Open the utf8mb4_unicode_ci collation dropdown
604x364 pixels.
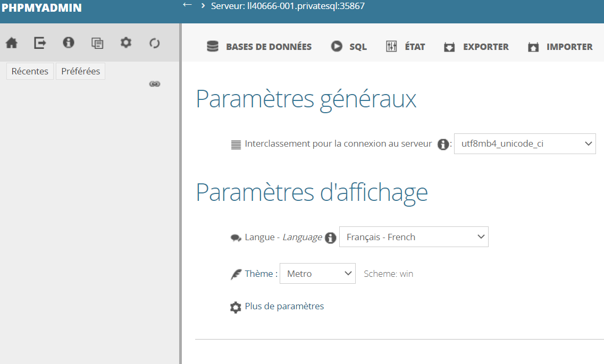[525, 144]
